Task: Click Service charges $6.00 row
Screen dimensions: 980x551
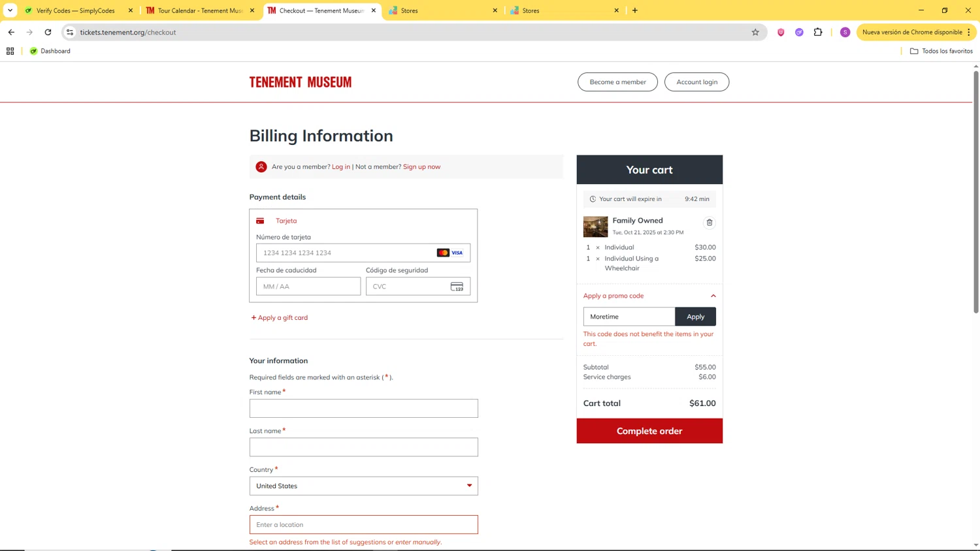Action: point(649,377)
